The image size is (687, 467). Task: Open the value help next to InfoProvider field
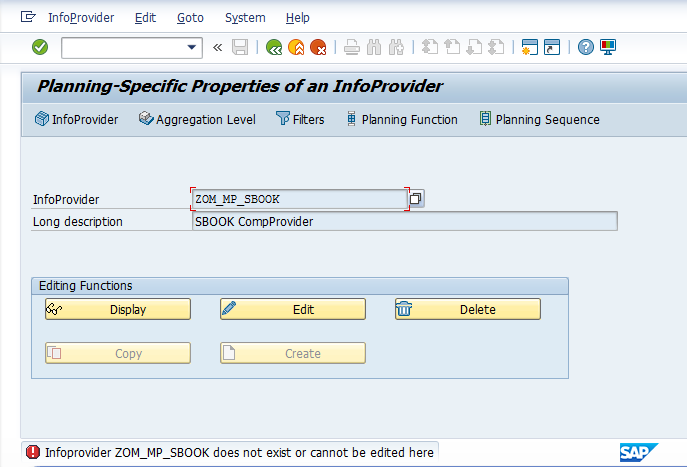point(416,199)
